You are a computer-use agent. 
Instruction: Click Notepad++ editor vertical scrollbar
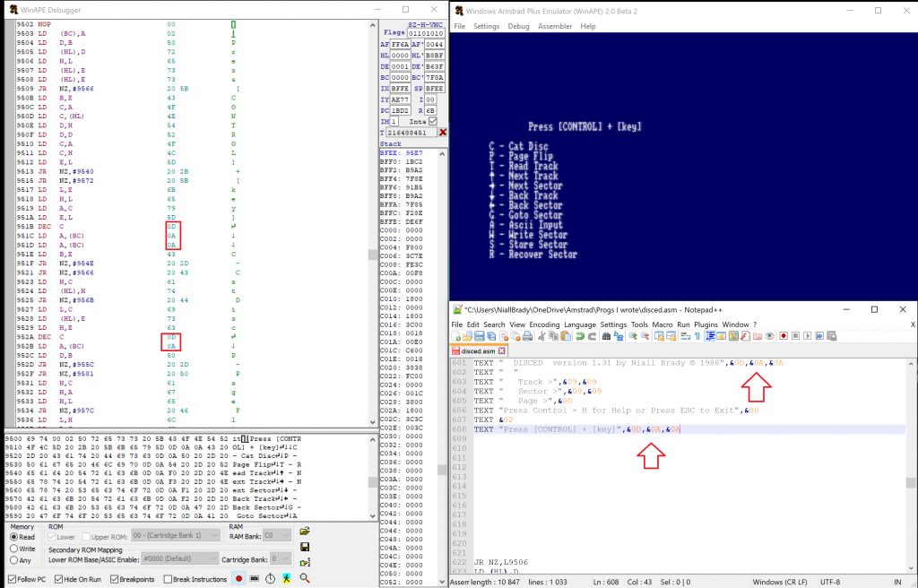(911, 465)
